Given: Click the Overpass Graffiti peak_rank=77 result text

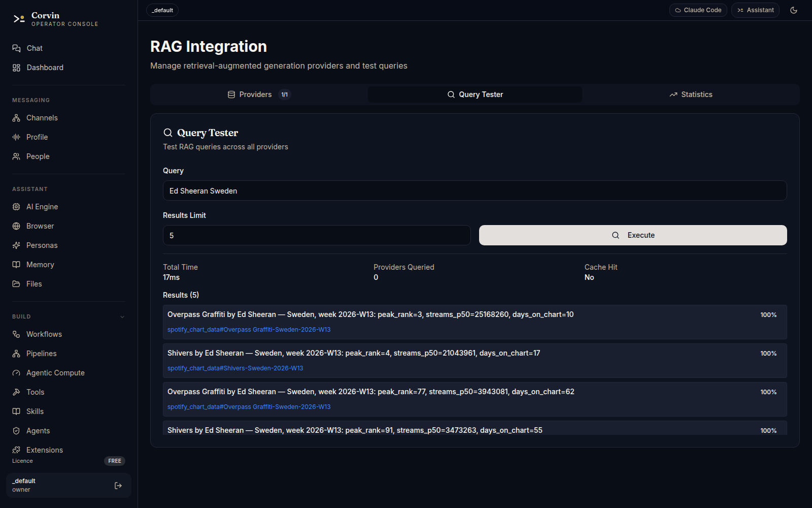Looking at the screenshot, I should [x=371, y=392].
